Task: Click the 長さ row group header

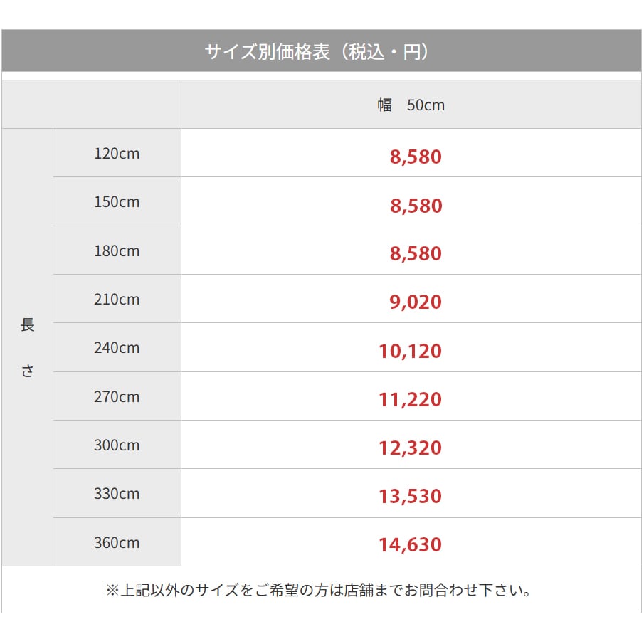Action: point(28,347)
